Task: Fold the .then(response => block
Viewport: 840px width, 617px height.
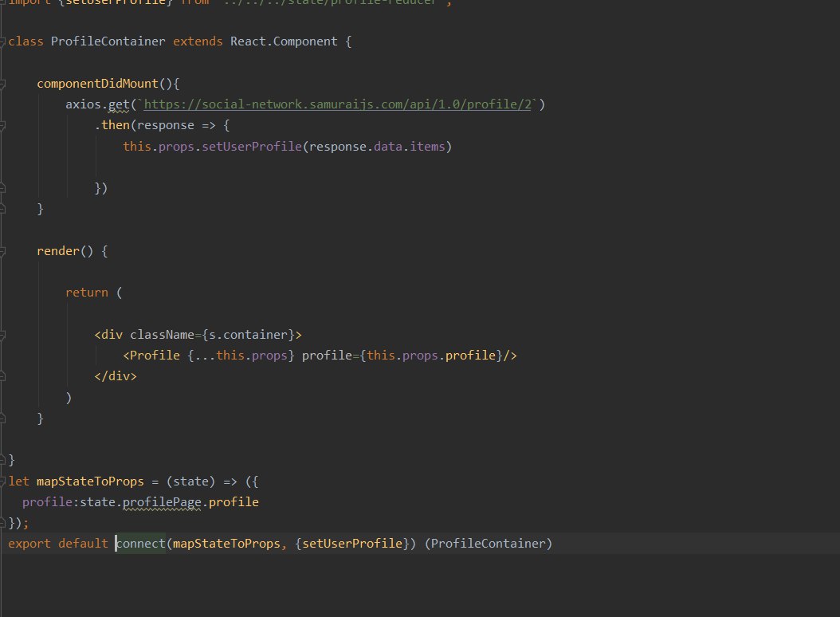Action: [2, 125]
